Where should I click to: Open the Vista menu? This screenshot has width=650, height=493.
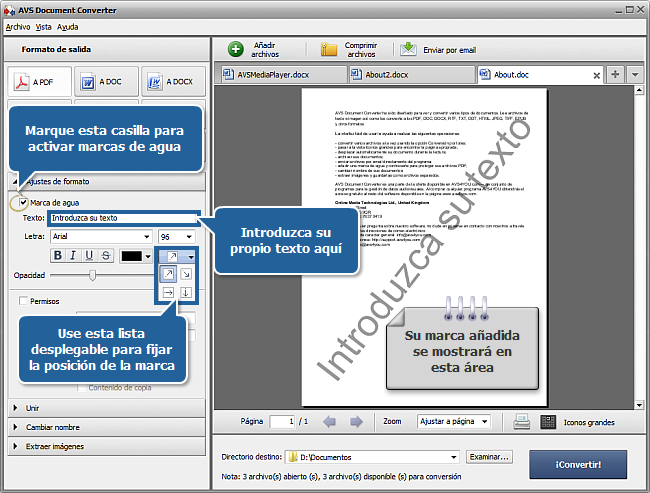pos(43,26)
